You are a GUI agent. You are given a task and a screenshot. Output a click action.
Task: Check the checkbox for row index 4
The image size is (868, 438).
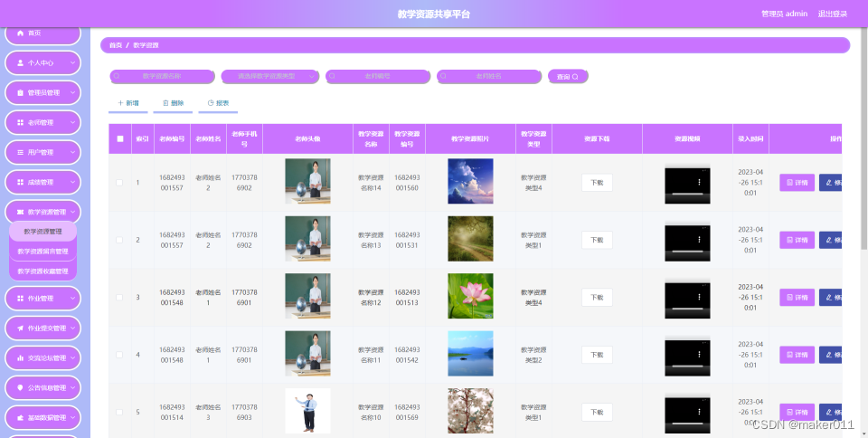pos(119,355)
